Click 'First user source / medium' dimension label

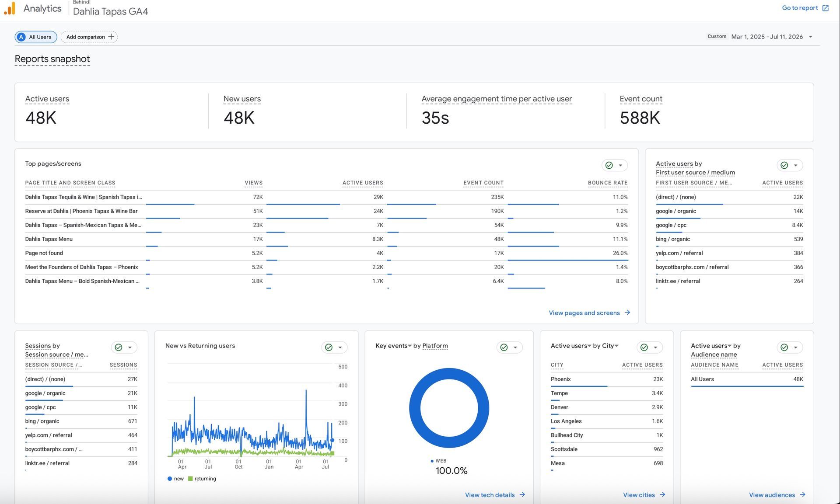[695, 172]
